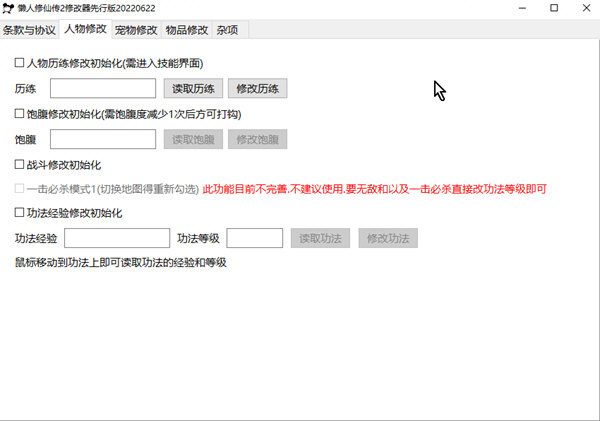Click the 读取饱腹 button

[x=193, y=139]
